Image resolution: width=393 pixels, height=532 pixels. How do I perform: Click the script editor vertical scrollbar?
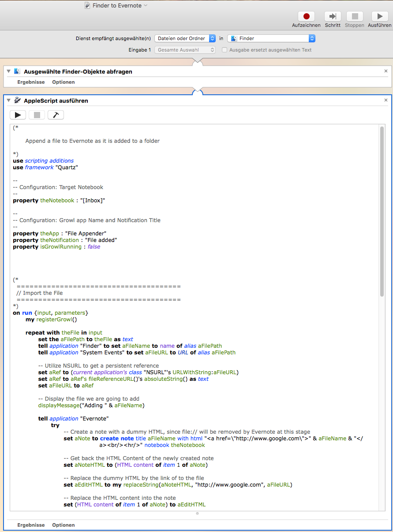pyautogui.click(x=382, y=212)
